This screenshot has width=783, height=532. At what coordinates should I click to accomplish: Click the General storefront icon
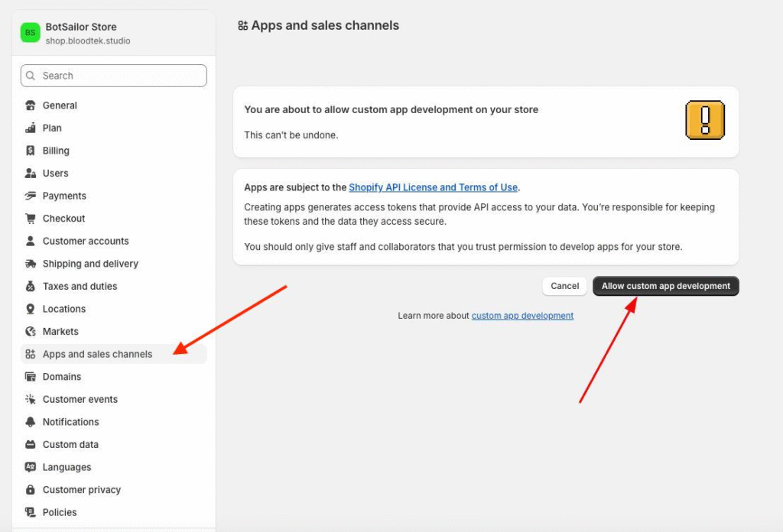tap(31, 105)
